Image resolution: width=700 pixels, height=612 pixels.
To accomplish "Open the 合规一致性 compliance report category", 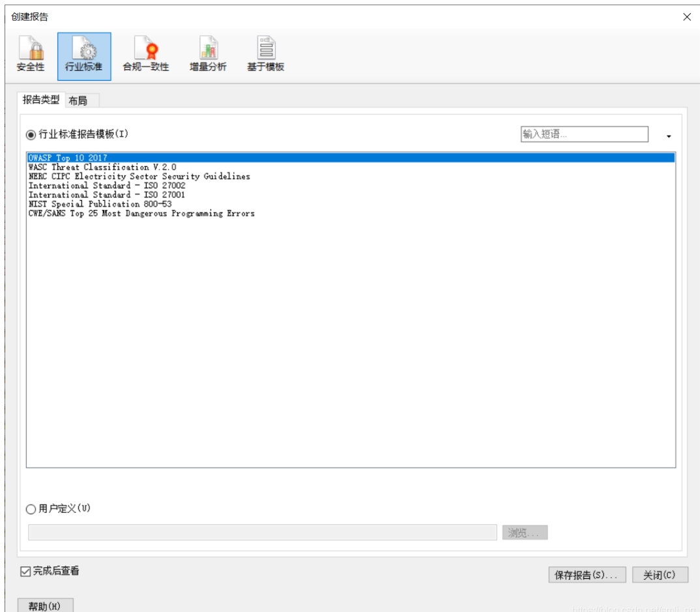I will click(x=146, y=55).
